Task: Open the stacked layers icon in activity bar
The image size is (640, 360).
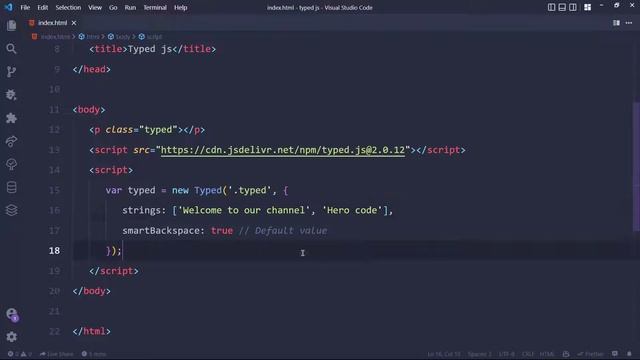Action: click(11, 210)
